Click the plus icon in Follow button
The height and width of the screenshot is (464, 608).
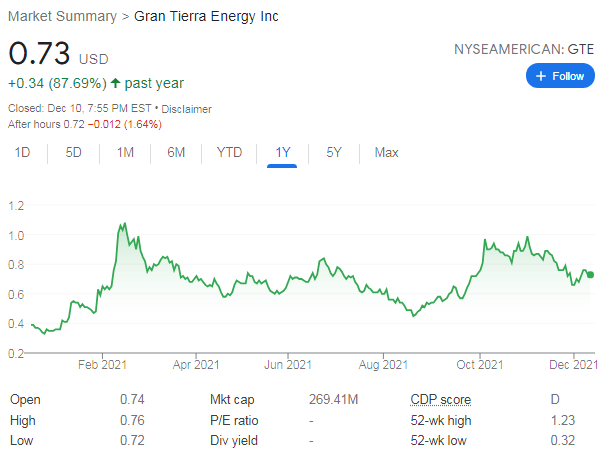click(541, 76)
